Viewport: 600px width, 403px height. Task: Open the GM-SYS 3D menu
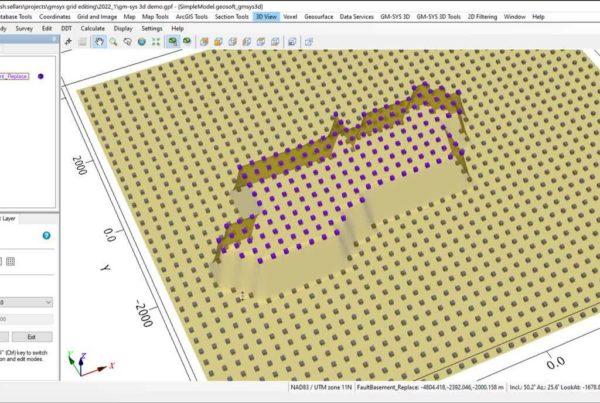[395, 17]
